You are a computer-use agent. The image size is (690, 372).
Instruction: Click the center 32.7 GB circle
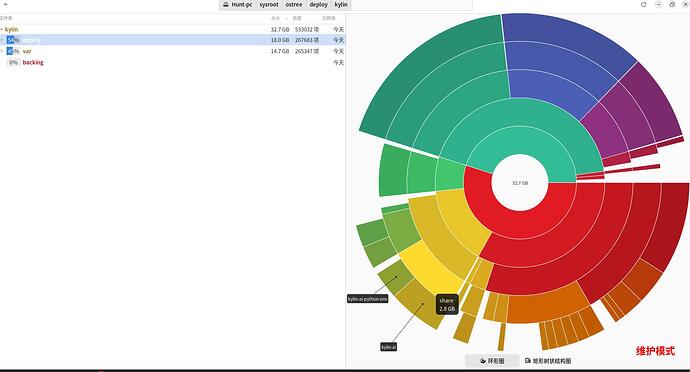[520, 182]
